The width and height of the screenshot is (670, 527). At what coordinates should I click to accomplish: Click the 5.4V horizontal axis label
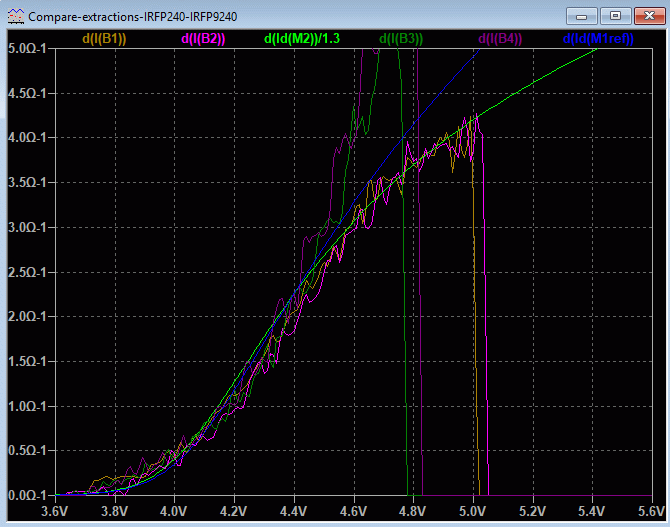coord(592,511)
